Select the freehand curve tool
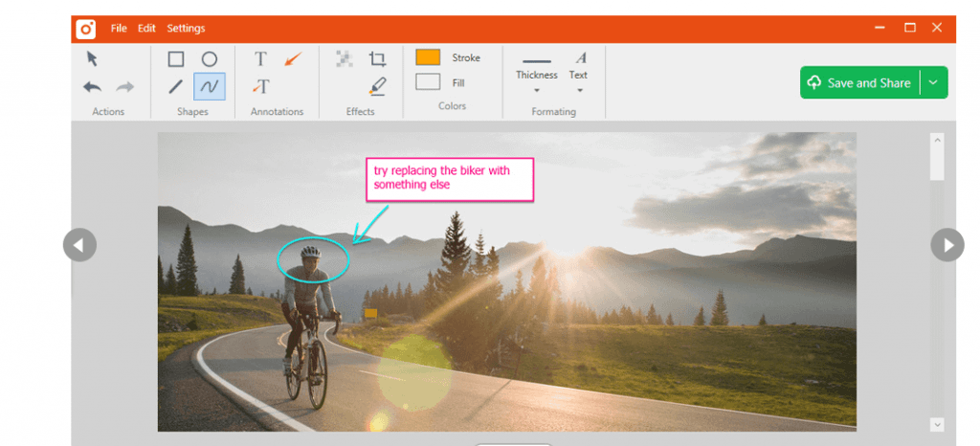Image resolution: width=980 pixels, height=446 pixels. click(x=210, y=87)
